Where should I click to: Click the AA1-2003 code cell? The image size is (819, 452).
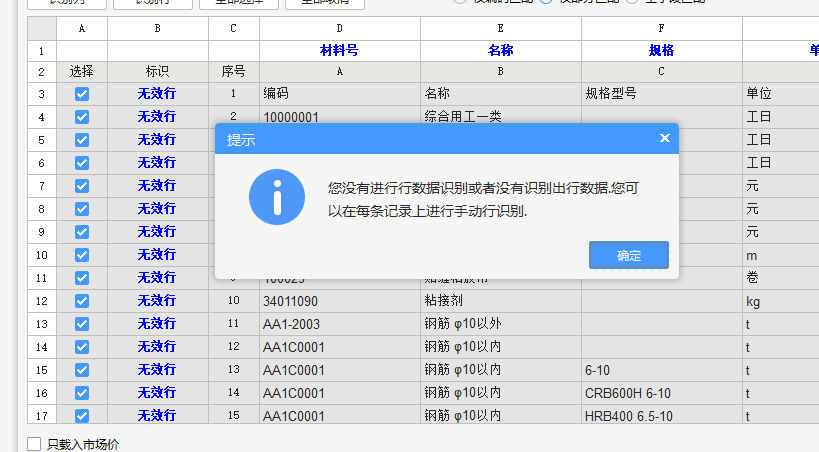340,324
